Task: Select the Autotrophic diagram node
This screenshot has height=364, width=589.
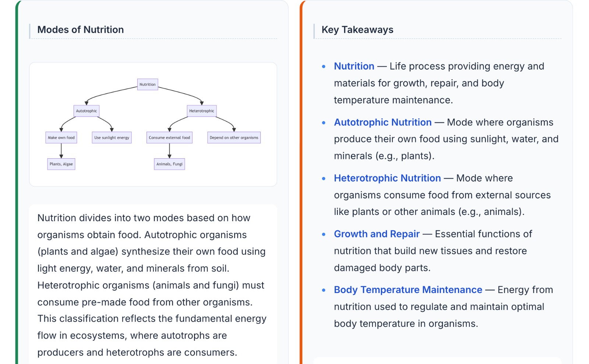Action: coord(87,111)
